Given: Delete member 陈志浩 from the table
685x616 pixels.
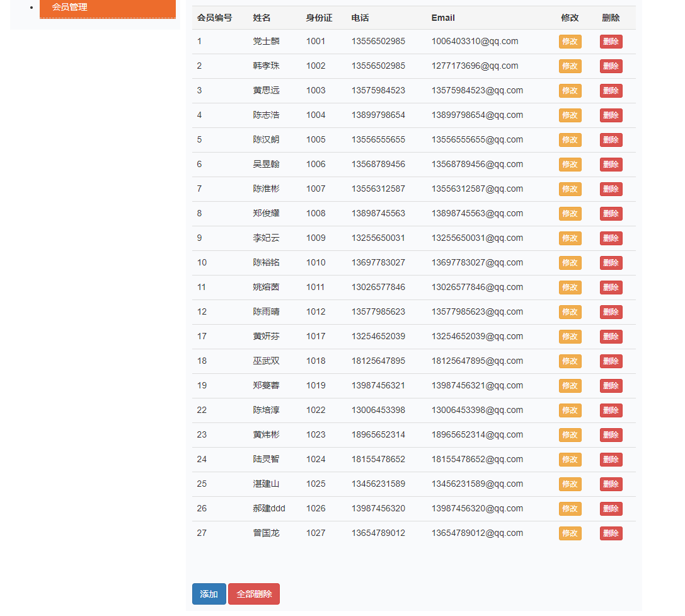Looking at the screenshot, I should (x=611, y=115).
